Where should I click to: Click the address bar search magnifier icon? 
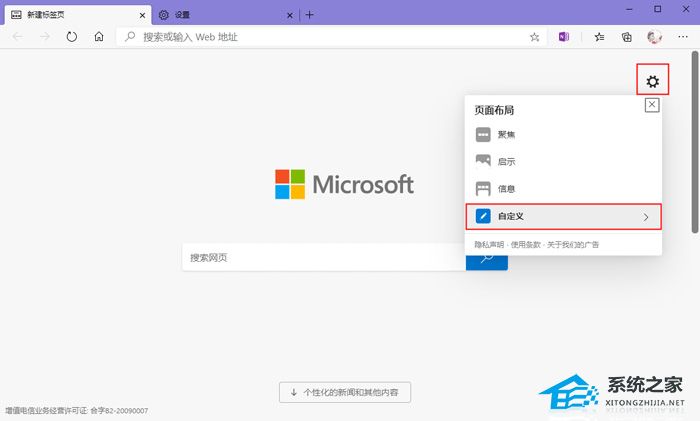(x=130, y=37)
